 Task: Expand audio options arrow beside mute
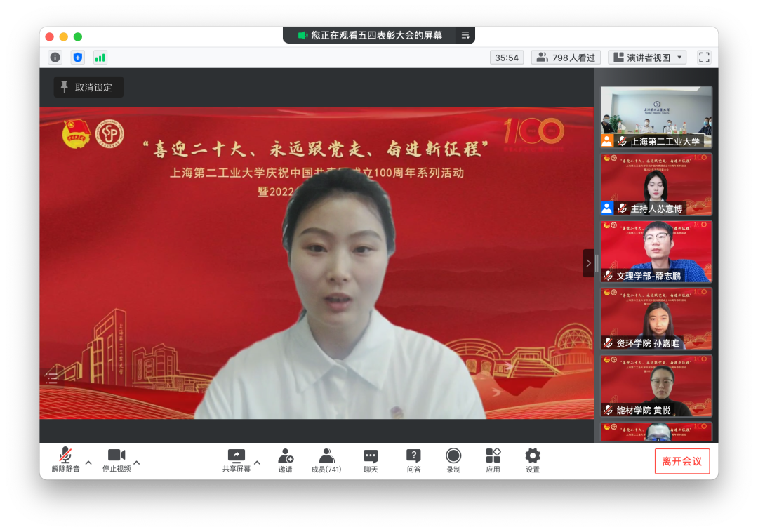point(88,463)
